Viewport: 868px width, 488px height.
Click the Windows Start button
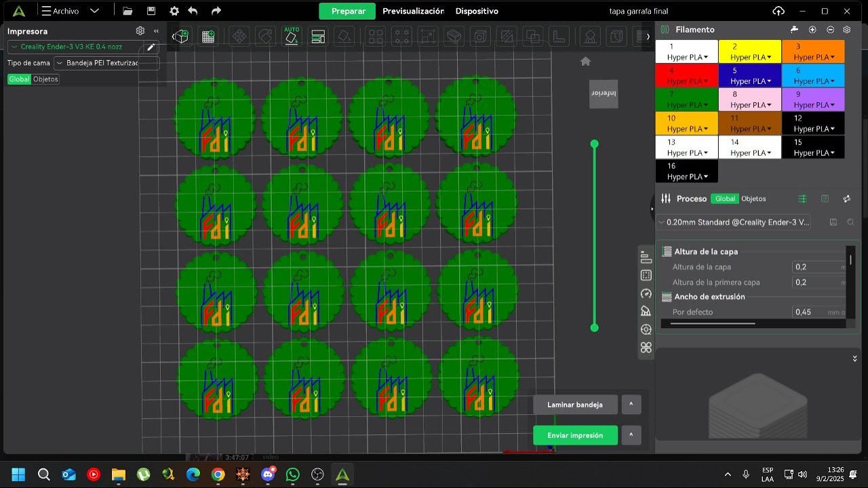18,474
